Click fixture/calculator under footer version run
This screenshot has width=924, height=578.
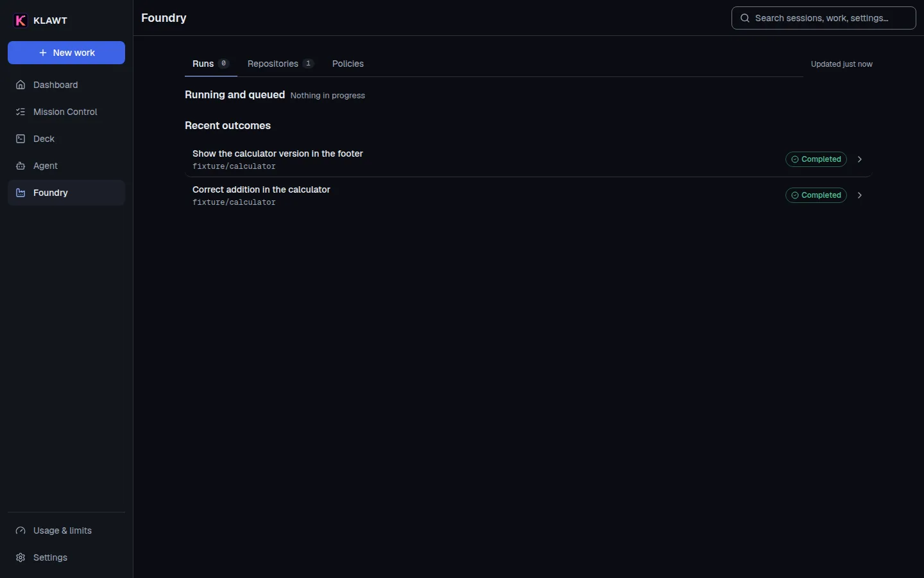[x=234, y=166]
